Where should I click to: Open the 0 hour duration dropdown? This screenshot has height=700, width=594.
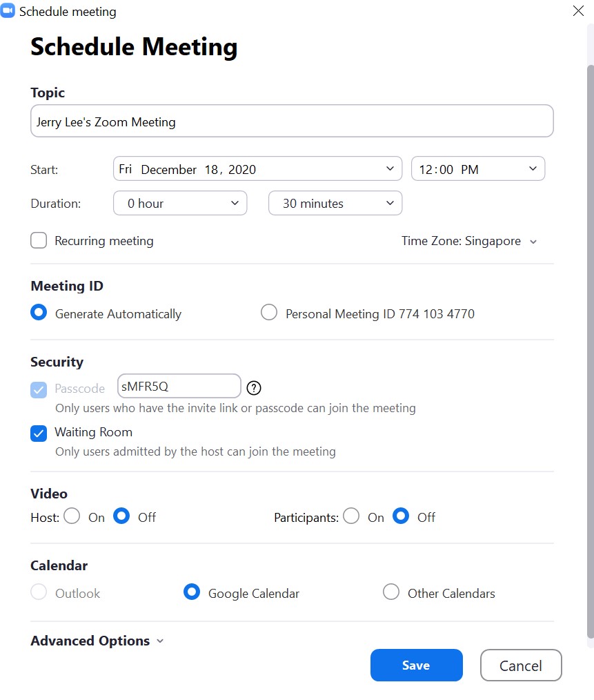pyautogui.click(x=179, y=203)
